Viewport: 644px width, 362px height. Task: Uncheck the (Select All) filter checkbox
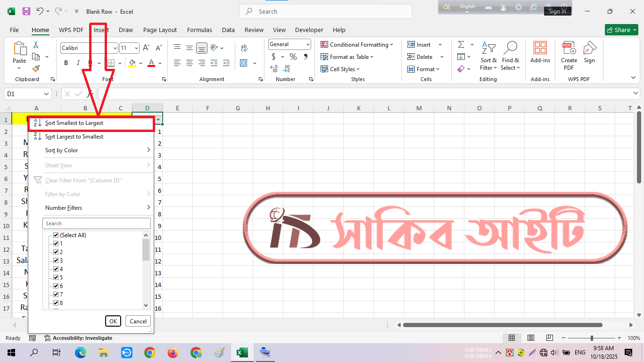tap(56, 235)
